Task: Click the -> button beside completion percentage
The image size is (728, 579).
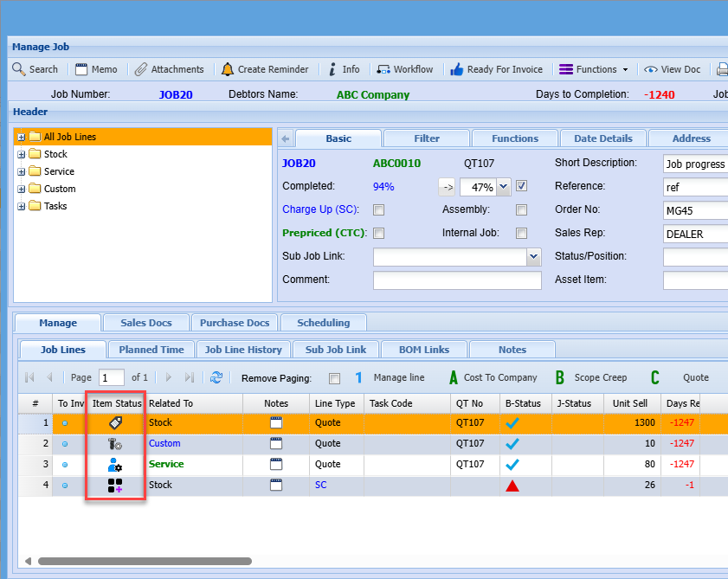Action: [446, 186]
